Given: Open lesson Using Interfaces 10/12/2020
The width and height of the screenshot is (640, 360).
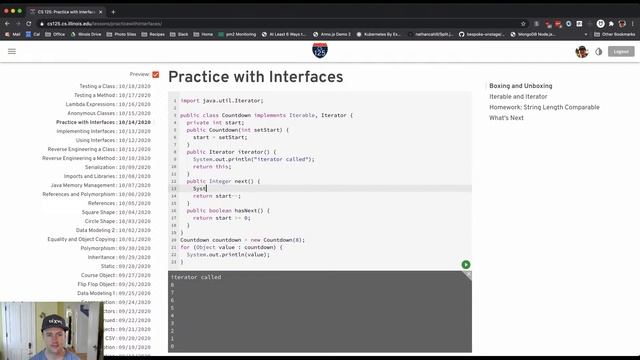Looking at the screenshot, I should point(113,140).
